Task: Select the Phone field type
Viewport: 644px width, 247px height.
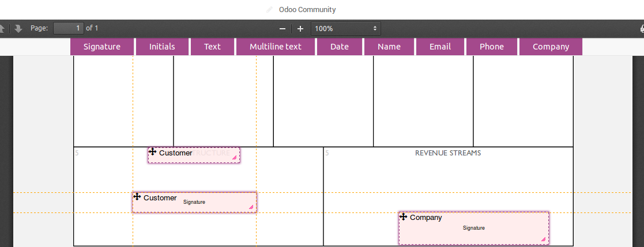Action: (492, 47)
